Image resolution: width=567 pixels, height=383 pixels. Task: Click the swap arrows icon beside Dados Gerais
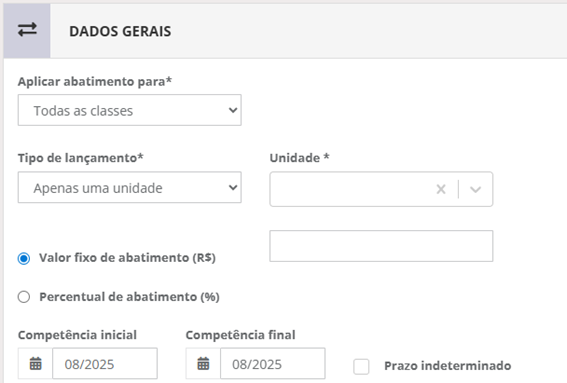(27, 30)
